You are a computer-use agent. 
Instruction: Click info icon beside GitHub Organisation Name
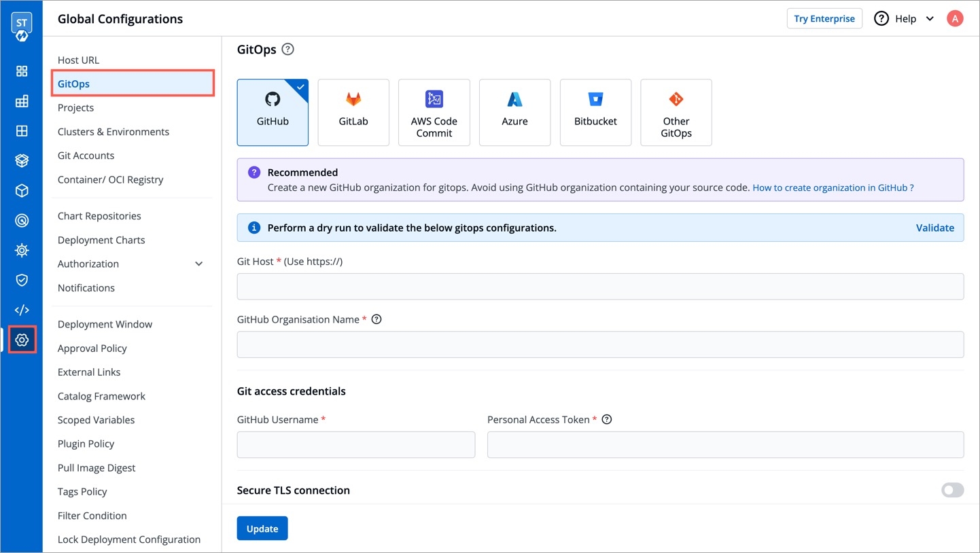point(377,319)
